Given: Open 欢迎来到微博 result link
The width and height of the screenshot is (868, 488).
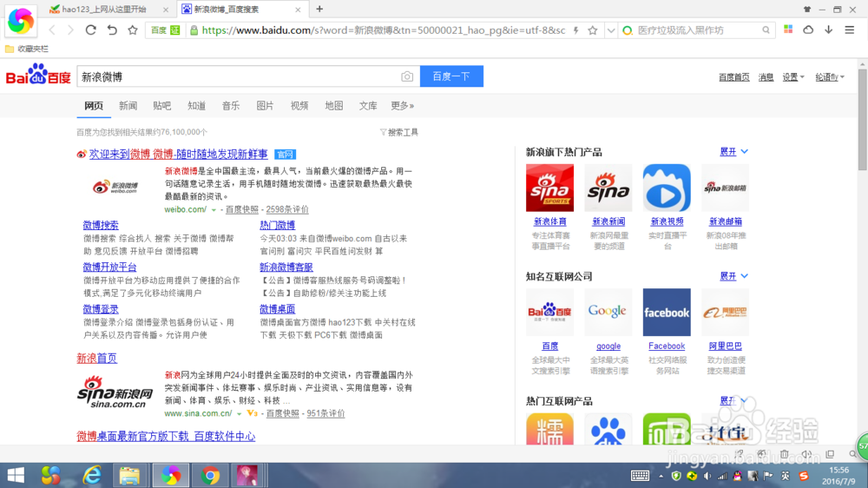Looking at the screenshot, I should 178,154.
